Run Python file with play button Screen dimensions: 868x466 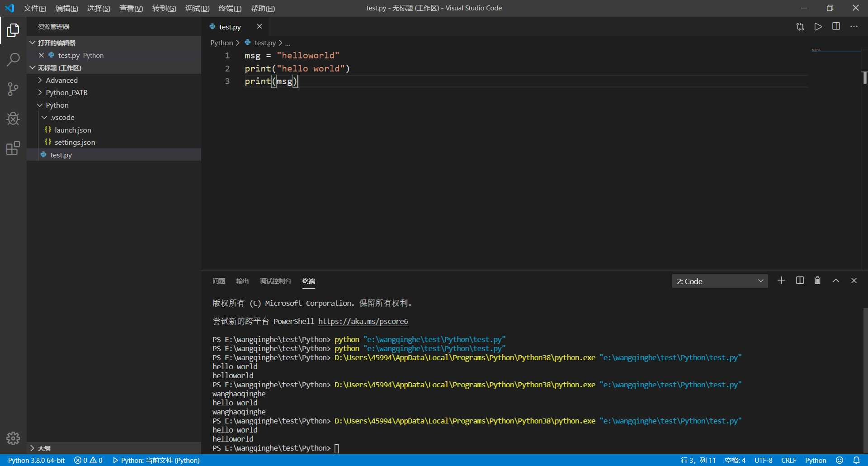point(818,27)
